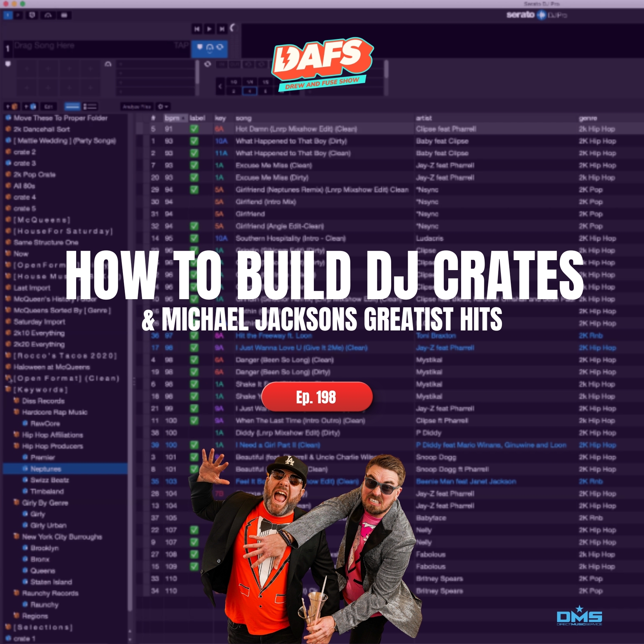644x644 pixels.
Task: Toggle label checkbox for I Need a Girl Part II
Action: [x=194, y=445]
